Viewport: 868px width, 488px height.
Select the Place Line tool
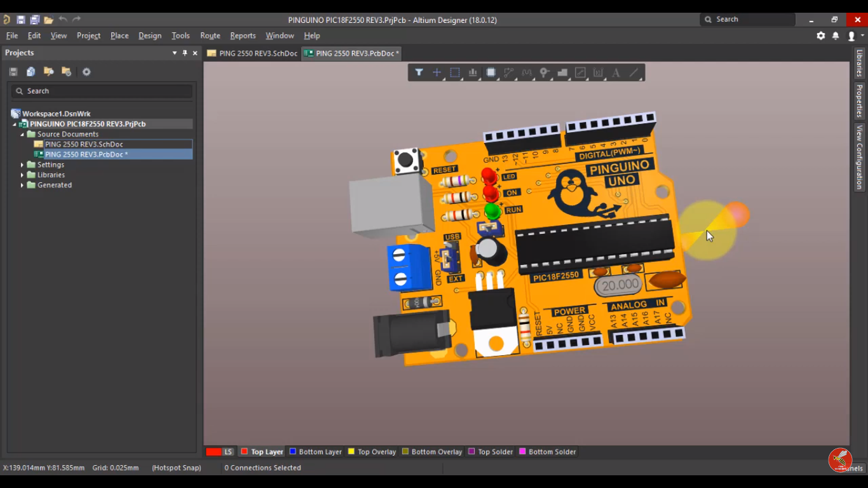[634, 72]
